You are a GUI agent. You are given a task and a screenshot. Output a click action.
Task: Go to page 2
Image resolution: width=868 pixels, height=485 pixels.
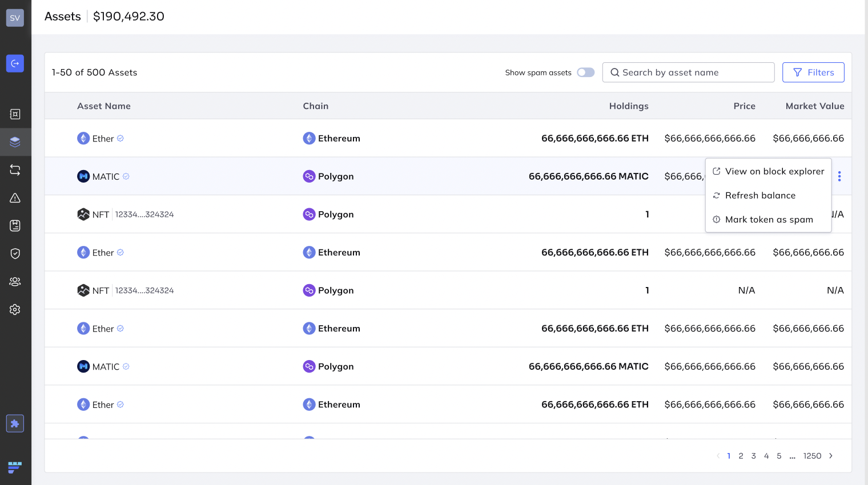tap(741, 456)
